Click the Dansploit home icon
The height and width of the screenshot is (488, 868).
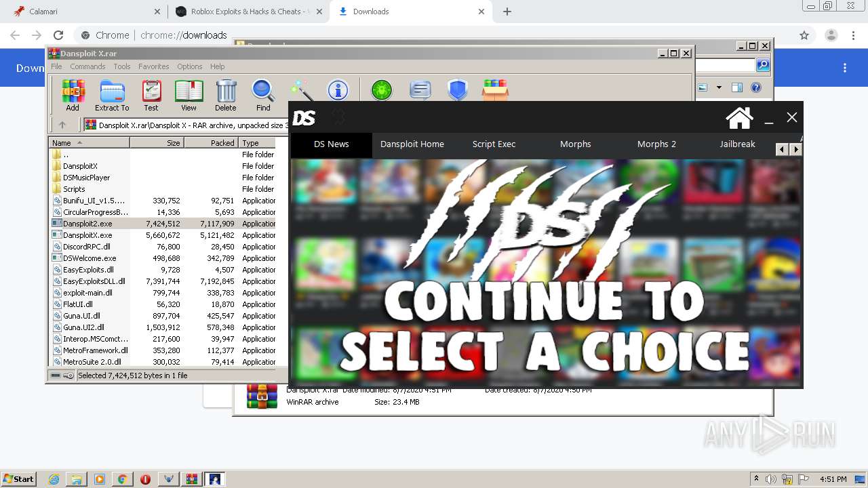739,118
